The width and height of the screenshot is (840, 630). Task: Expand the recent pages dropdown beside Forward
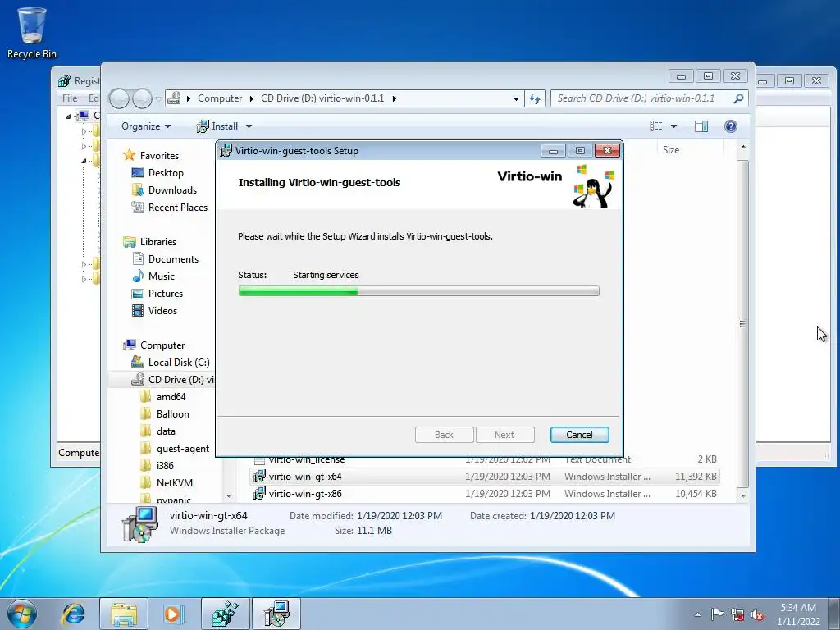tap(158, 98)
